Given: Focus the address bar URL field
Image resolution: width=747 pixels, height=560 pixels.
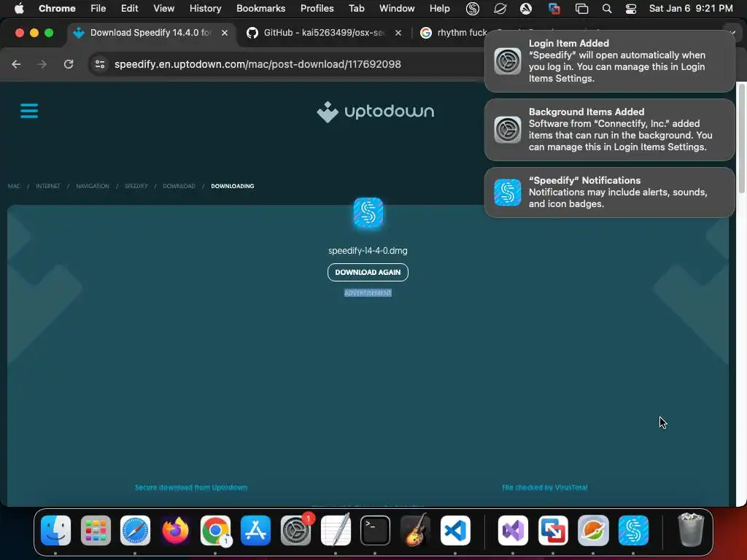Looking at the screenshot, I should tap(286, 64).
